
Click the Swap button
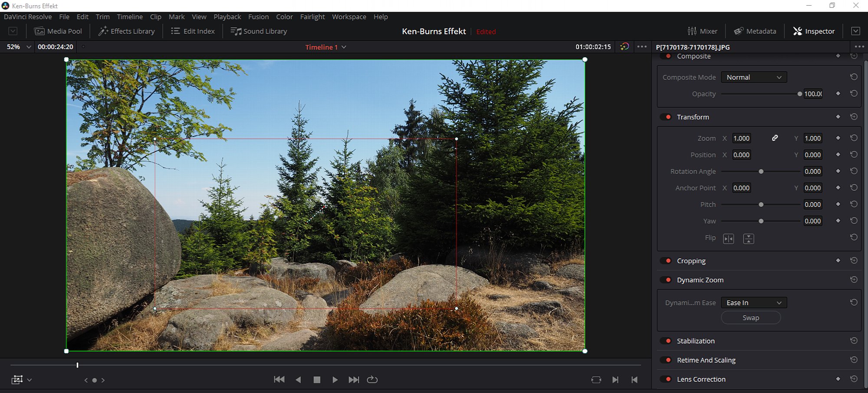pos(750,318)
